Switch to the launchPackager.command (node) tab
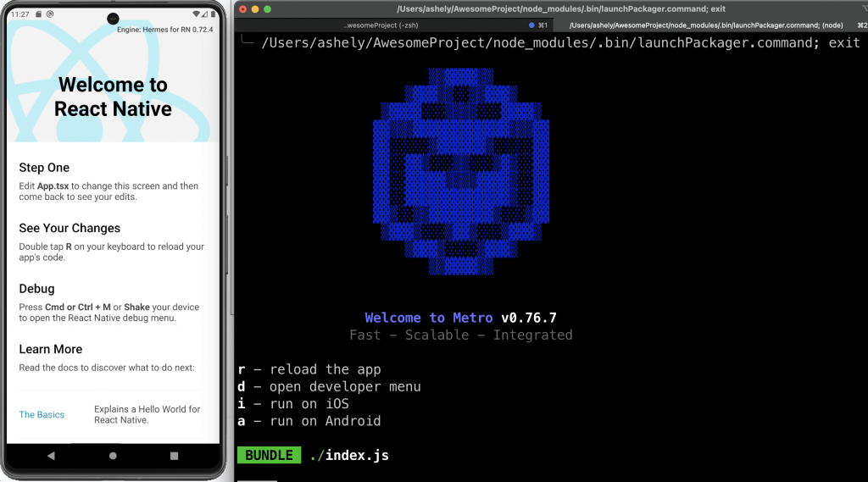 click(x=706, y=25)
